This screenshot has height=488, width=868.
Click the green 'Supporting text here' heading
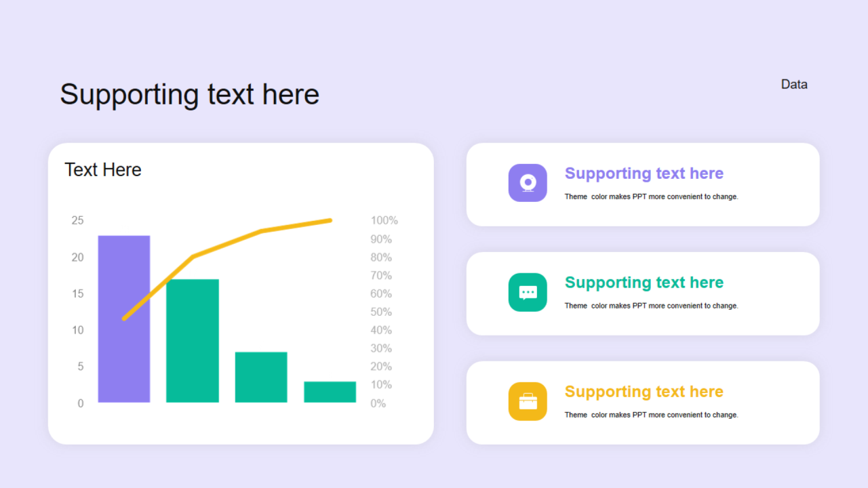pyautogui.click(x=644, y=283)
